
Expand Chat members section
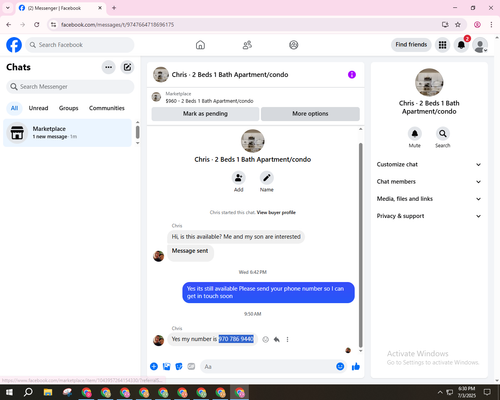coord(429,182)
